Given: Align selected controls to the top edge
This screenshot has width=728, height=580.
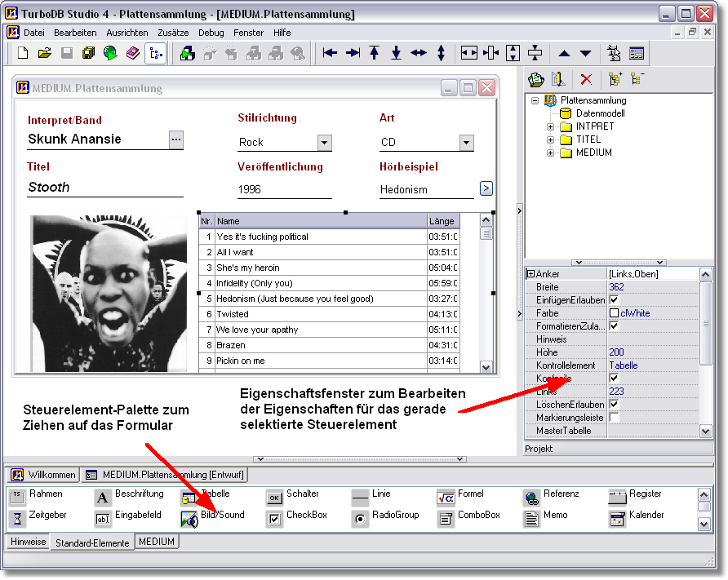Looking at the screenshot, I should coord(375,53).
